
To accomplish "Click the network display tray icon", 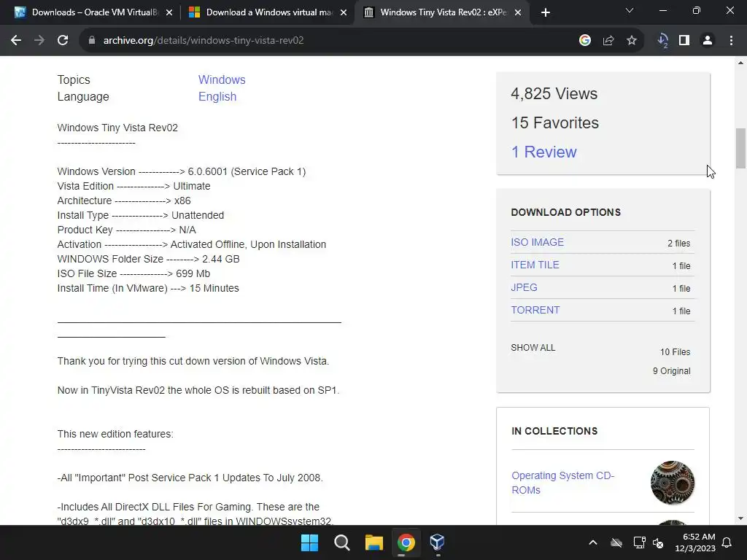I will point(639,542).
